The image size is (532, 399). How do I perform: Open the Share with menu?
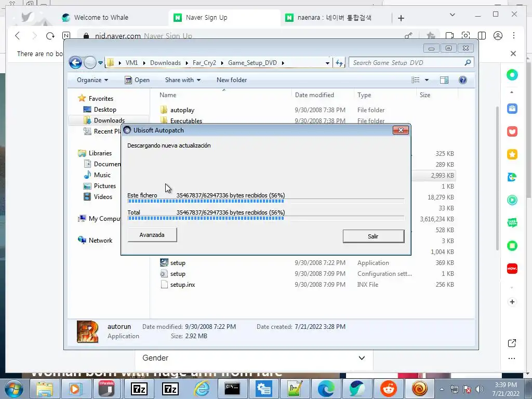pyautogui.click(x=182, y=80)
